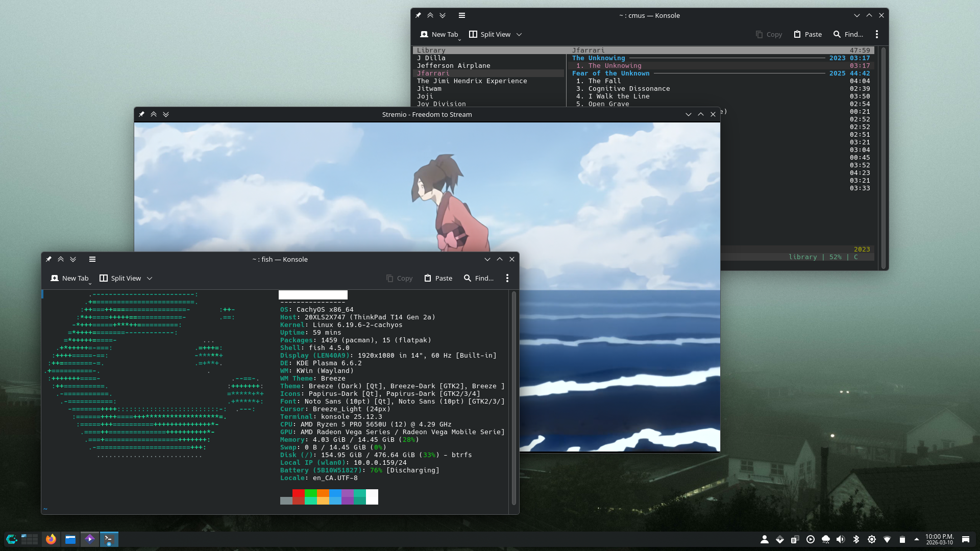Expand Split View dropdown in fish Konsole
The height and width of the screenshot is (551, 980).
point(150,278)
